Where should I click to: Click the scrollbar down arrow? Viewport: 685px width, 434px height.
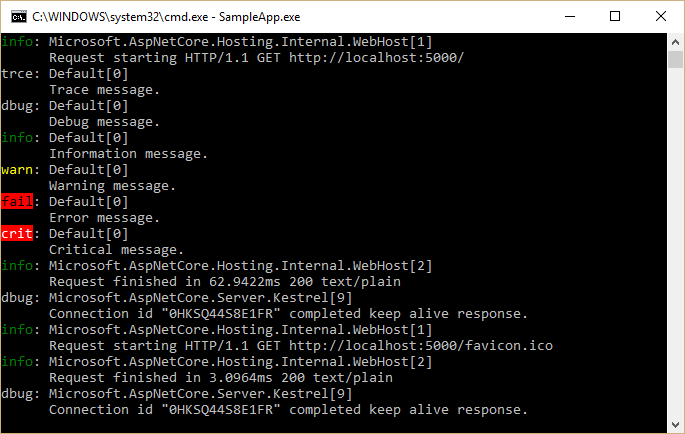[676, 426]
